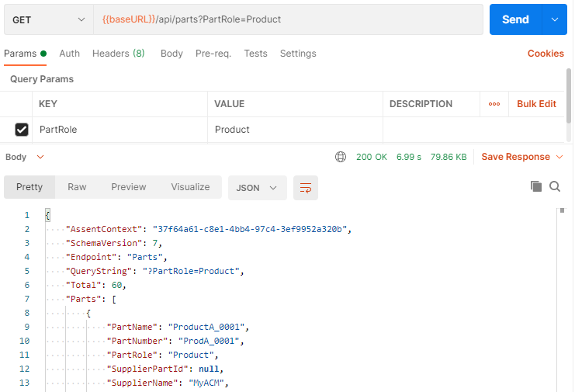This screenshot has width=575, height=392.
Task: Expand the Save Response chevron
Action: 559,157
